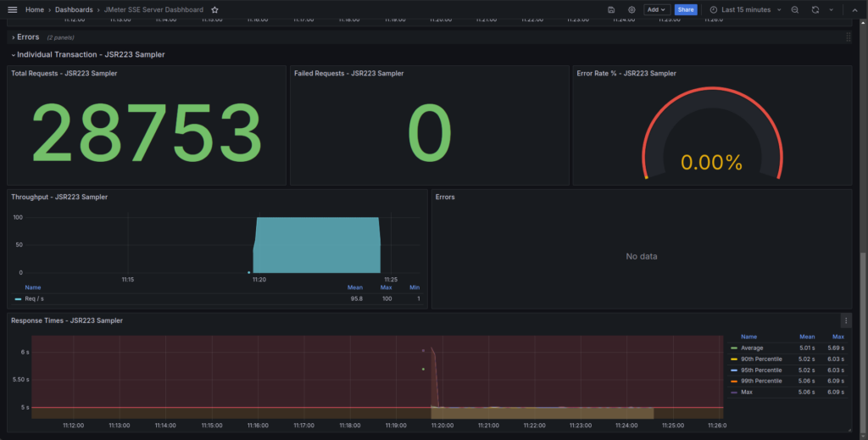Viewport: 868px width, 440px height.
Task: Go to Home breadcrumb
Action: [35, 10]
